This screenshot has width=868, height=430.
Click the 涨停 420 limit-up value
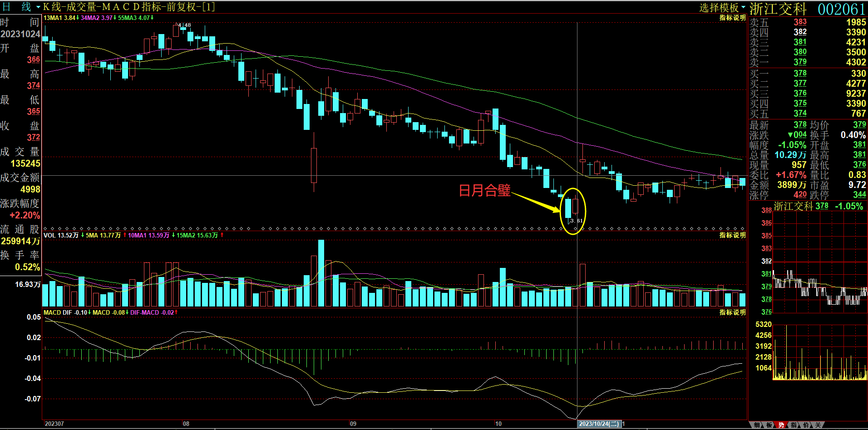pyautogui.click(x=800, y=195)
